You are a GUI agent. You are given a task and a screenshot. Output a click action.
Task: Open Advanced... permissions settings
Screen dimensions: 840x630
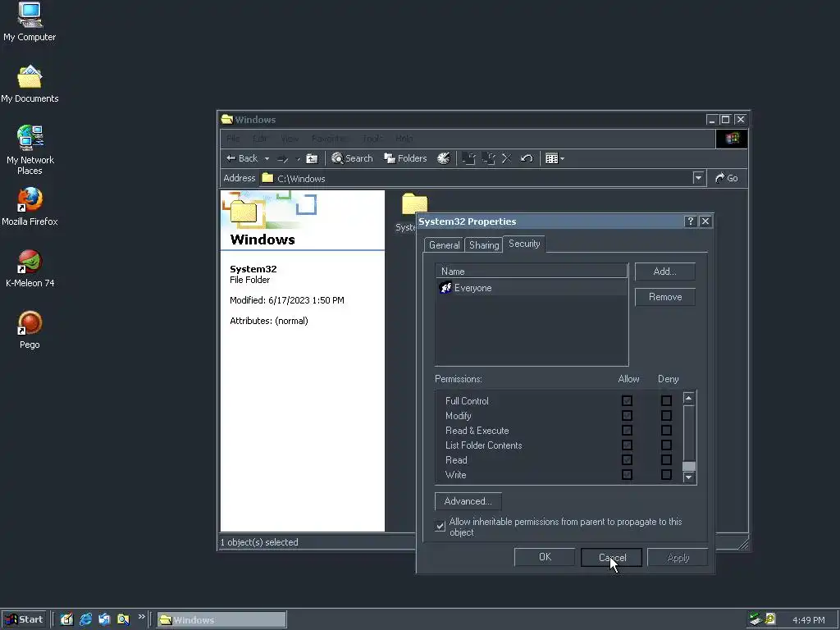click(468, 501)
